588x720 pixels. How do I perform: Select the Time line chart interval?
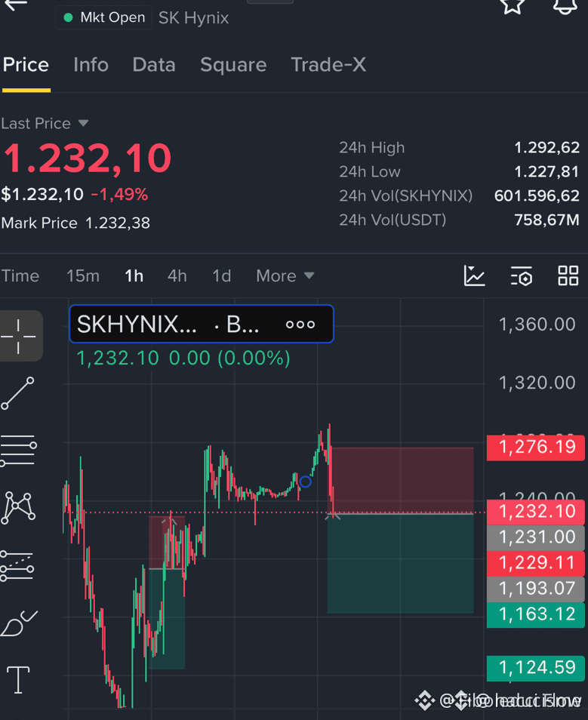click(x=20, y=276)
